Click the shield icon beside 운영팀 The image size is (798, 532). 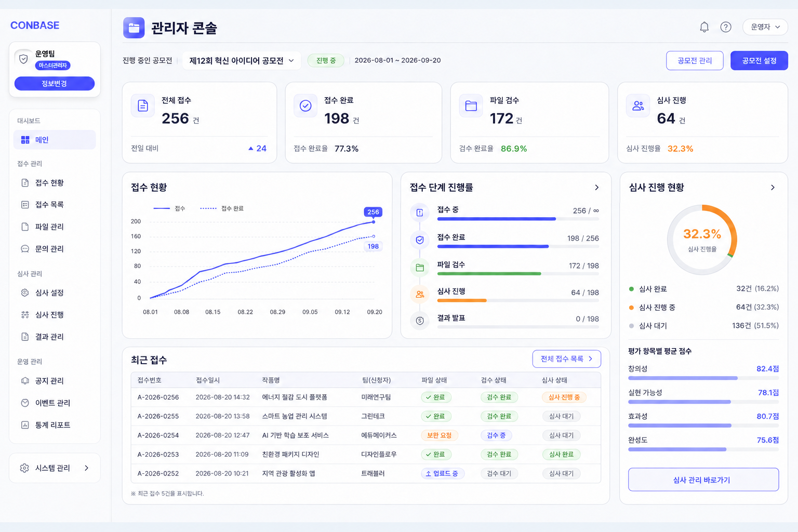[x=23, y=59]
